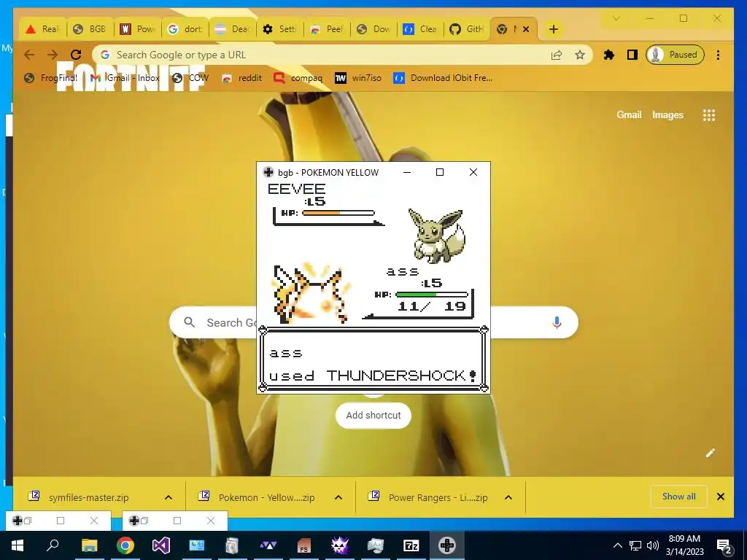Expand symfiles-master.zip download options

pos(169,497)
